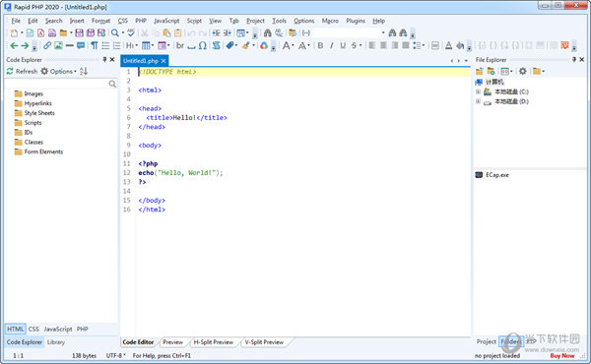Open the Images folder in Code Explorer
The height and width of the screenshot is (364, 591).
pos(29,93)
